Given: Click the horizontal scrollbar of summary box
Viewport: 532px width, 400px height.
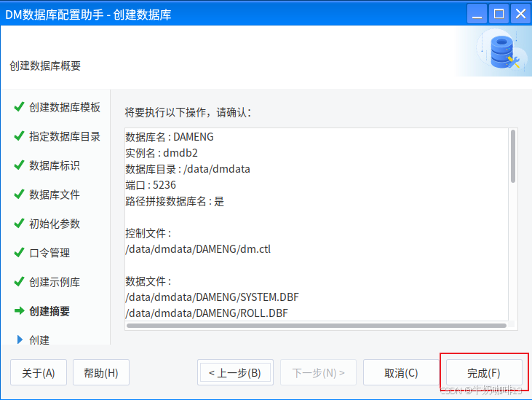Looking at the screenshot, I should click(x=316, y=326).
